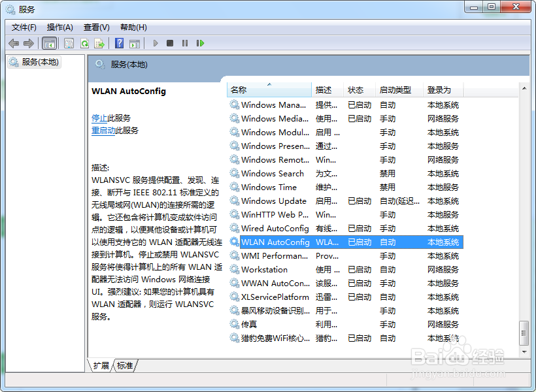Sort by the 登录为 column header
536x392 pixels.
[443, 90]
